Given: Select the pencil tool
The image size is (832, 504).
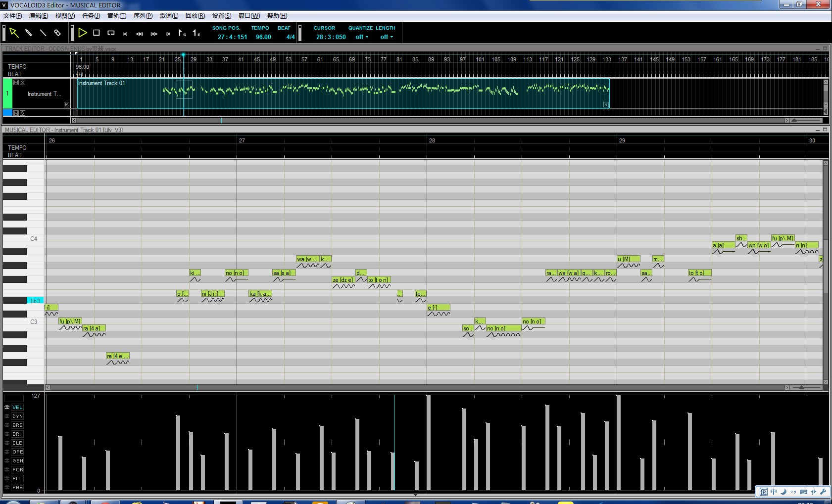Looking at the screenshot, I should 29,33.
